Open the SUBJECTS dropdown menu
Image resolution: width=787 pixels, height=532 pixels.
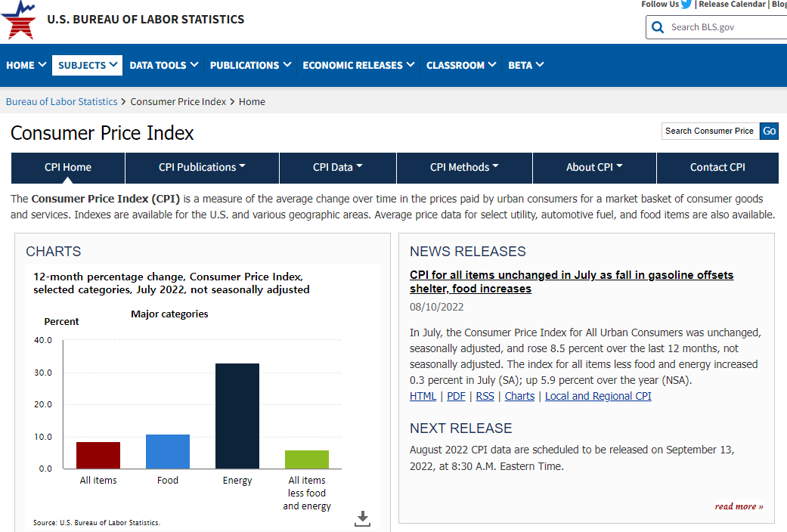88,65
